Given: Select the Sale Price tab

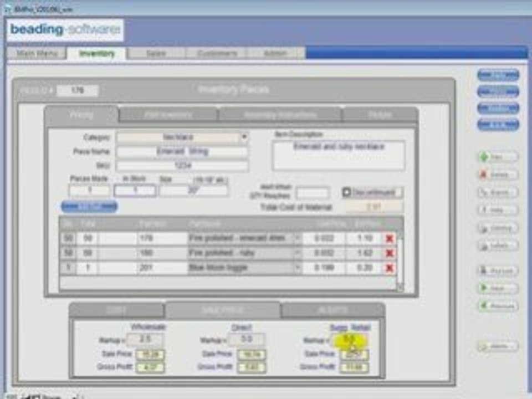Looking at the screenshot, I should 222,310.
